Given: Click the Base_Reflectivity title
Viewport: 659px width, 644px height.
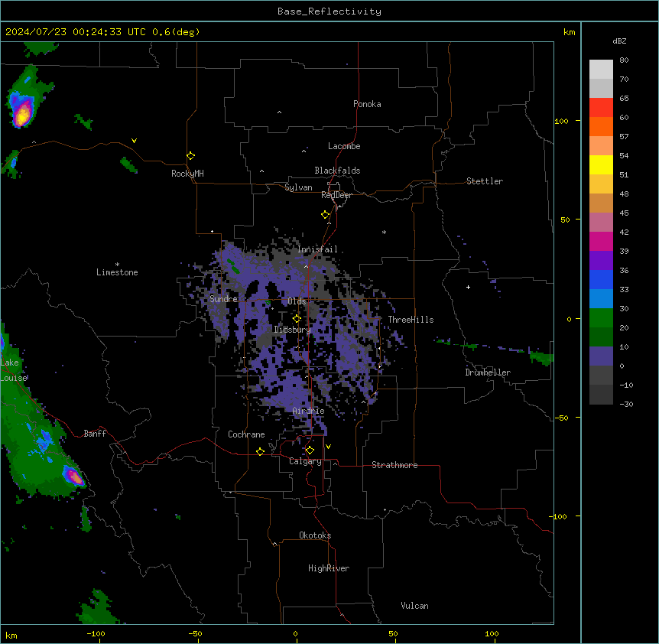Looking at the screenshot, I should click(x=329, y=11).
